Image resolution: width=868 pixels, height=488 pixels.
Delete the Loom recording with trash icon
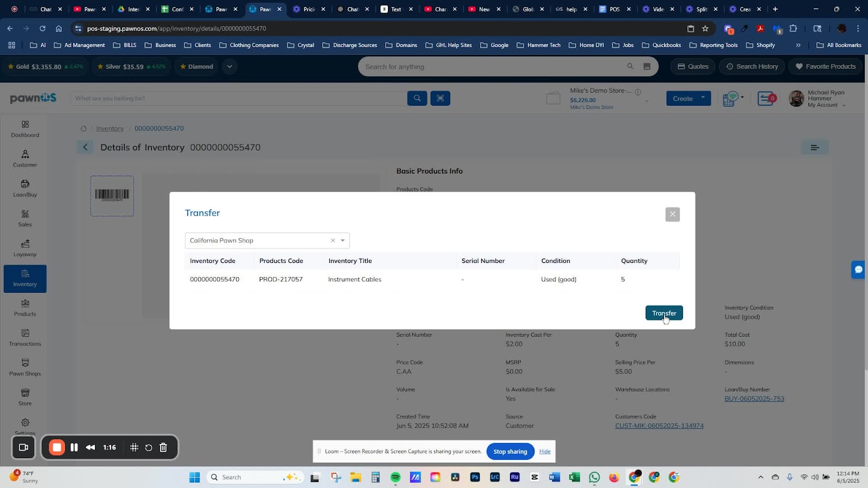pyautogui.click(x=163, y=447)
